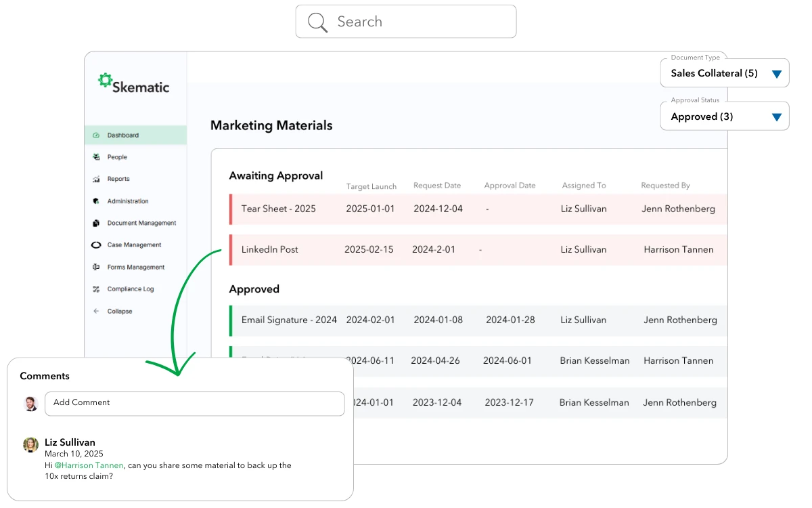Click the Forms Management icon
The height and width of the screenshot is (508, 812).
pyautogui.click(x=96, y=268)
